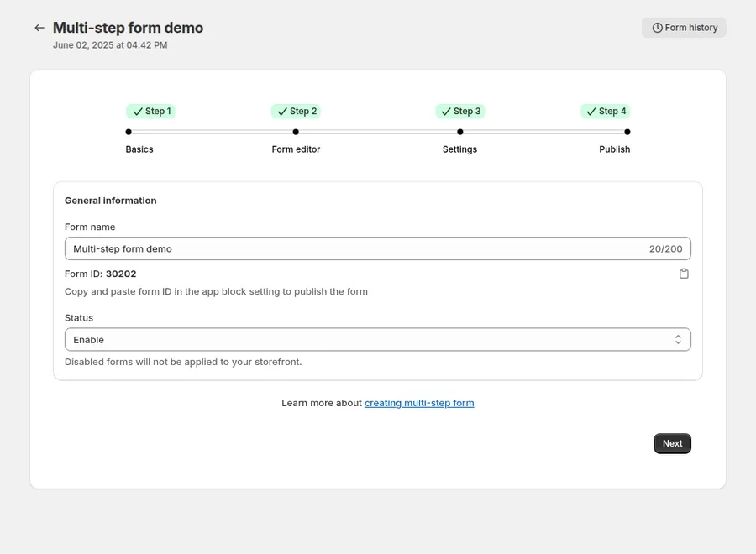The width and height of the screenshot is (756, 554).
Task: Click the Multi-step form demo page title
Action: click(128, 28)
